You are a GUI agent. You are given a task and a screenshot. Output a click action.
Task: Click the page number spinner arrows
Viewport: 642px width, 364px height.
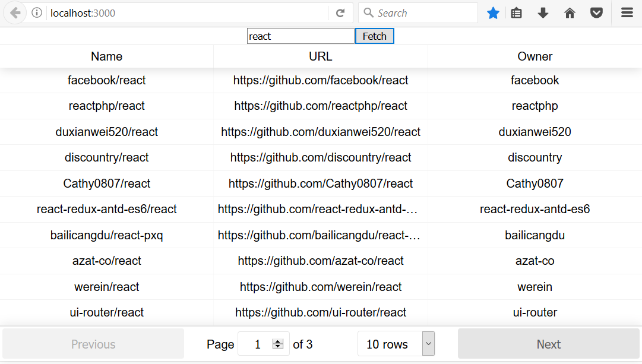tap(277, 344)
